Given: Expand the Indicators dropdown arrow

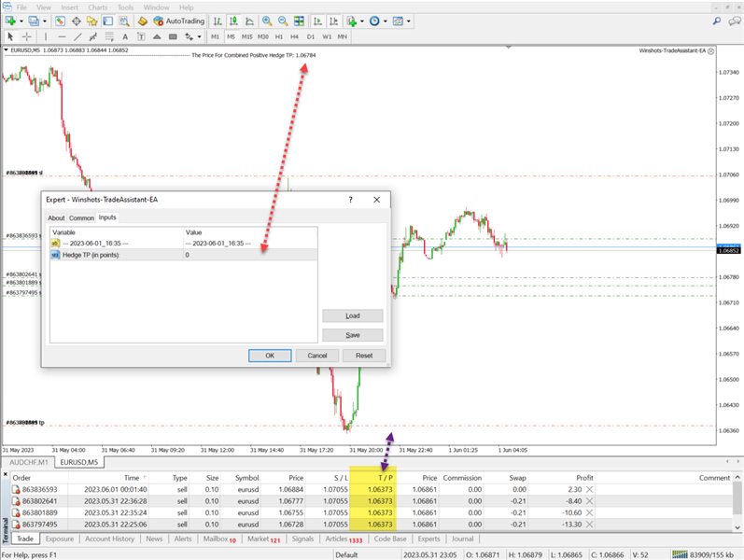Looking at the screenshot, I should click(362, 21).
